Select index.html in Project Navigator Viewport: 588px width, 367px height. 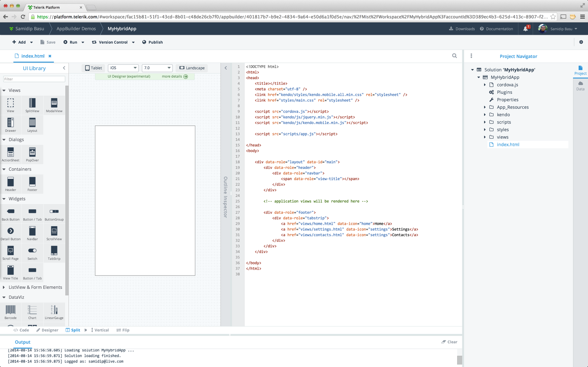(508, 145)
